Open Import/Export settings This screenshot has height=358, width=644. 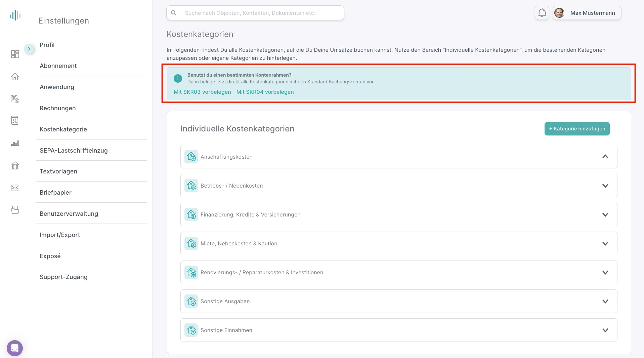[91, 235]
